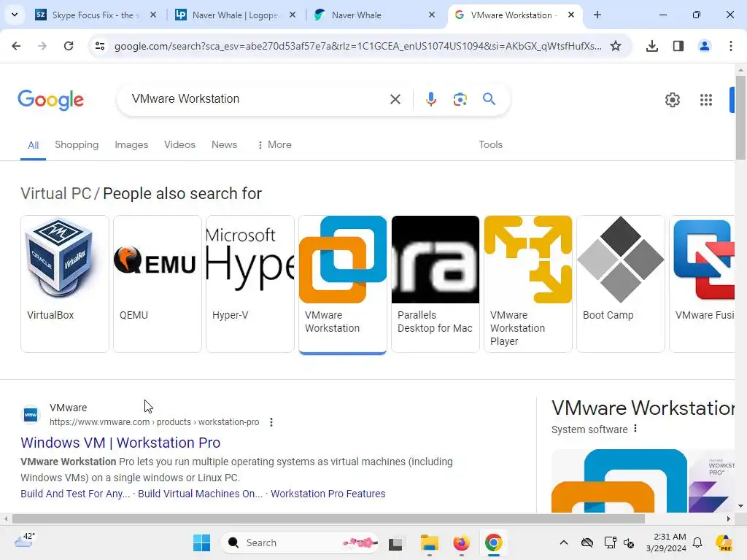747x560 pixels.
Task: Click the Google search input field
Action: pos(258,99)
